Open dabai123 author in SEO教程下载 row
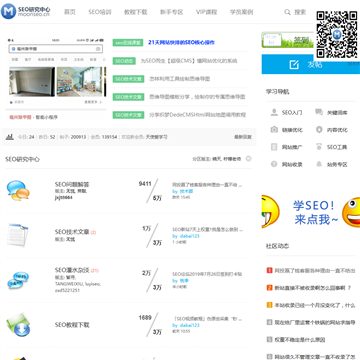 [x=190, y=325]
